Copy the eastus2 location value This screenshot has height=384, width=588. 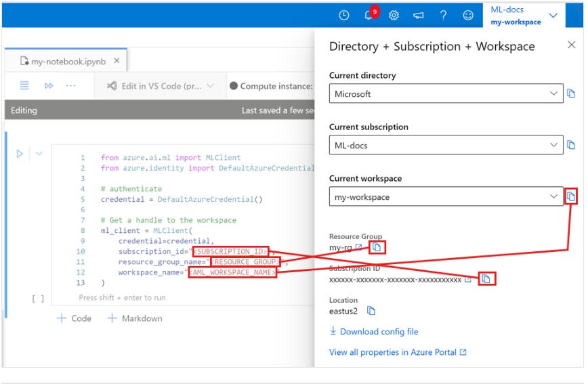click(371, 310)
